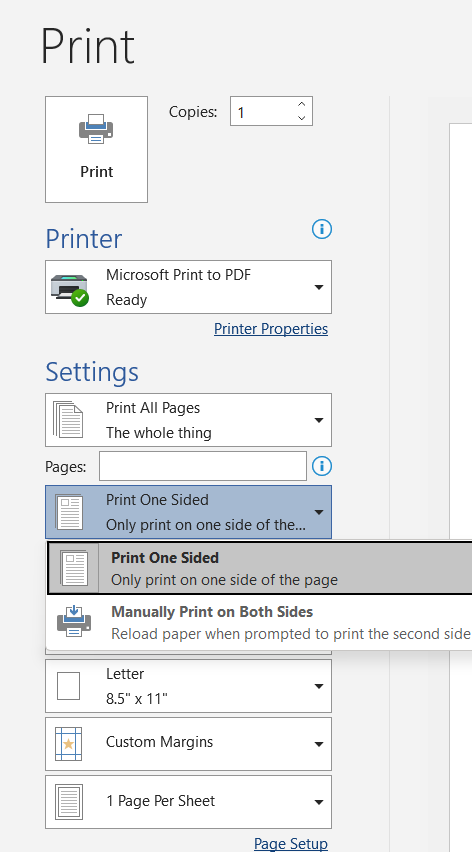Viewport: 472px width, 852px height.
Task: Increase copies with the up arrow
Action: (301, 104)
